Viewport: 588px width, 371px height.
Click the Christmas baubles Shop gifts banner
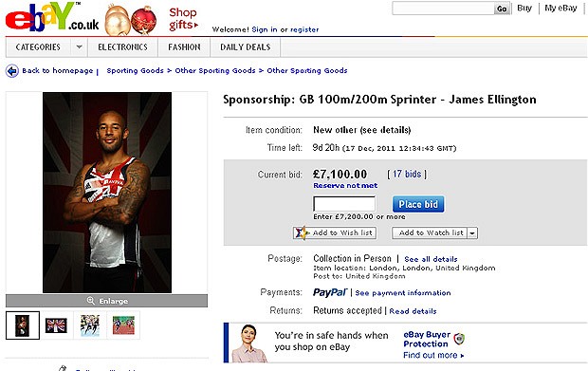click(151, 19)
